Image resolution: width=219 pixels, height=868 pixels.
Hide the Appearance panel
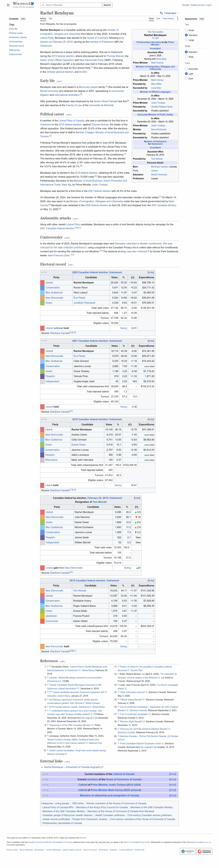click(x=202, y=19)
